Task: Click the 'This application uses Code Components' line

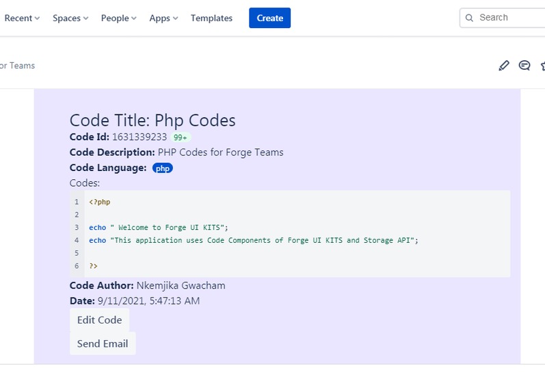Action: click(x=254, y=240)
